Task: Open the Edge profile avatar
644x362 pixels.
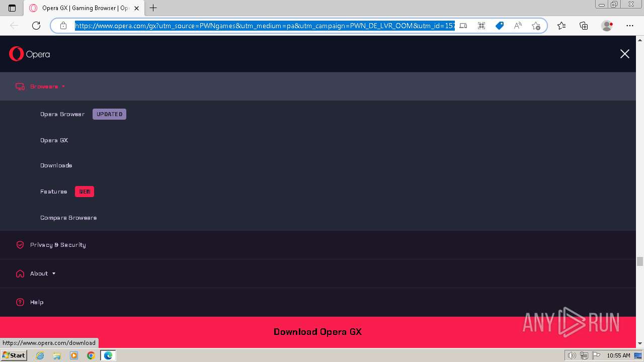Action: pos(607,26)
